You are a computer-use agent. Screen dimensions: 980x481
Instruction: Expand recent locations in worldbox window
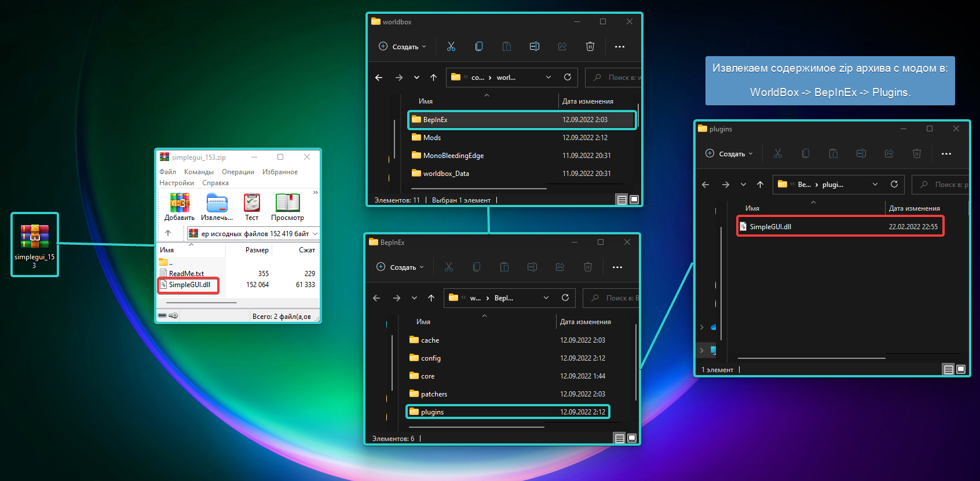tap(416, 77)
